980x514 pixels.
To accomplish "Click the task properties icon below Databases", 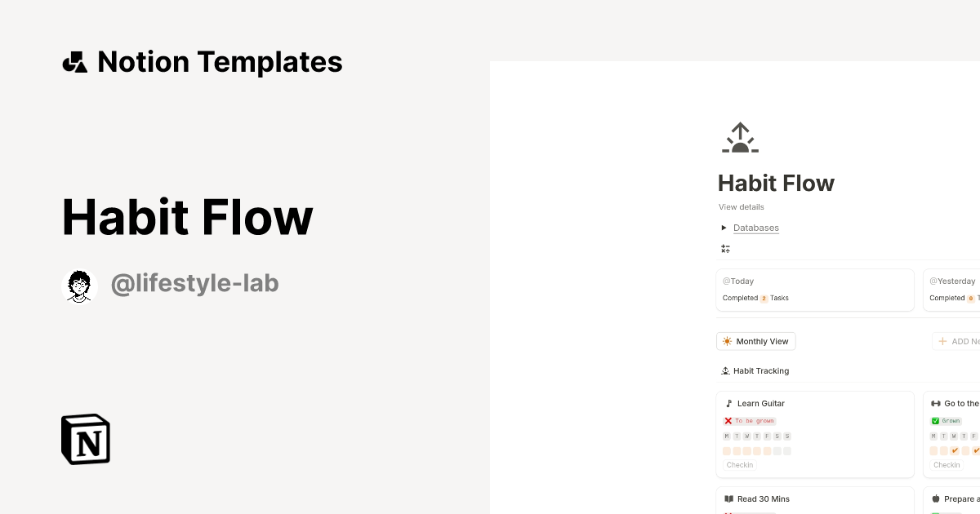I will click(725, 248).
